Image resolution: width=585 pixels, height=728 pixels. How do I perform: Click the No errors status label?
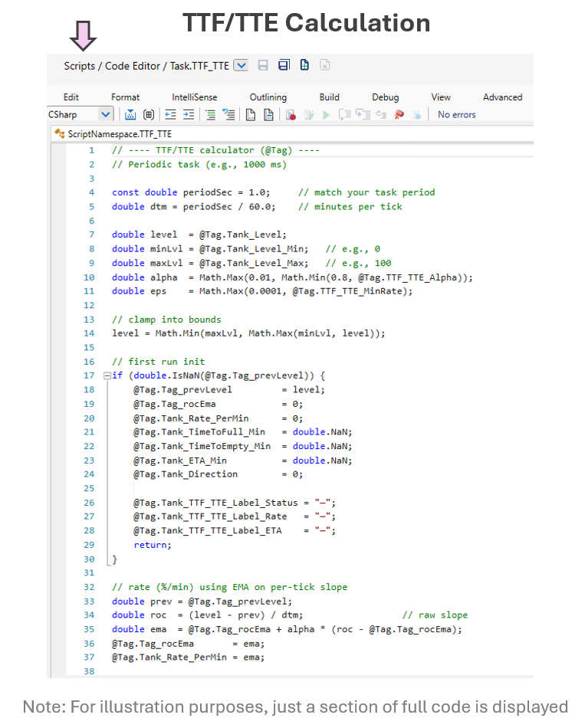(x=456, y=115)
